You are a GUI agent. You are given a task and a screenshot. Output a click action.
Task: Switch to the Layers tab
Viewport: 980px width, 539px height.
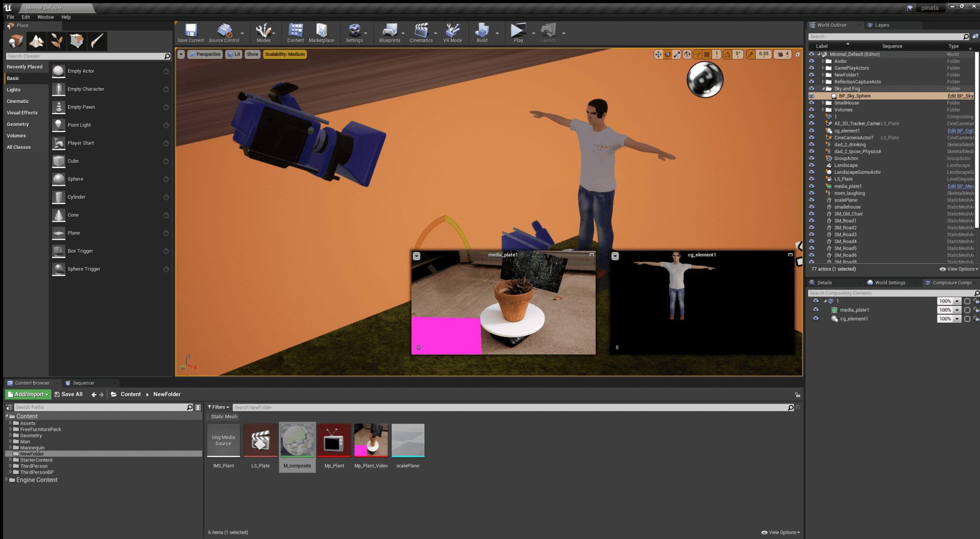pos(882,25)
